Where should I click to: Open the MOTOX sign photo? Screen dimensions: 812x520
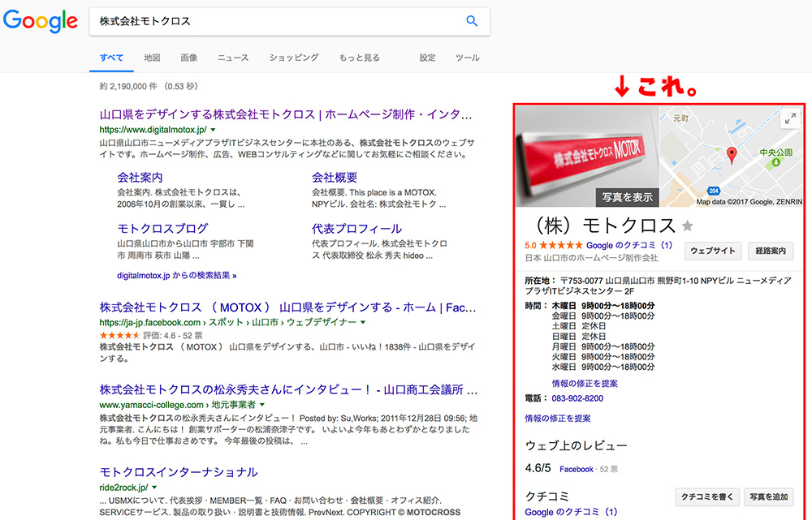tap(587, 157)
